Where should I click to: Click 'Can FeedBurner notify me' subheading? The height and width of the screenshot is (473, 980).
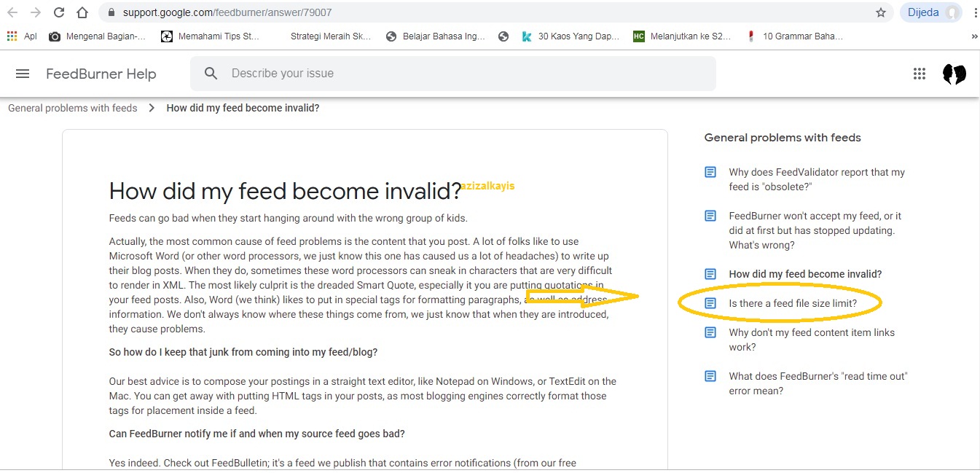pyautogui.click(x=256, y=434)
